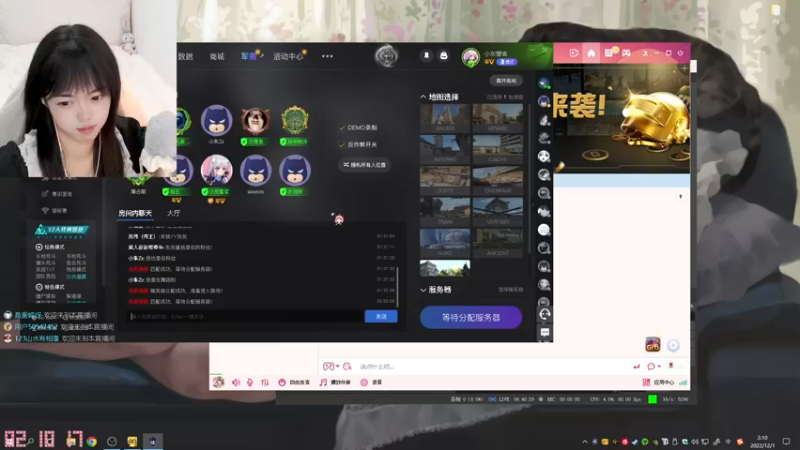Select the DUST2 map thumbnail
The image size is (800, 450).
[445, 180]
